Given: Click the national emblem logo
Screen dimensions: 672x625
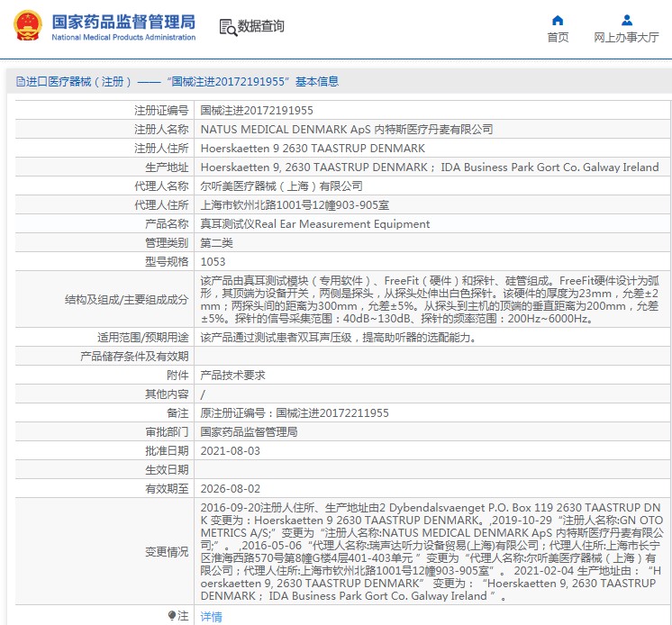Looking at the screenshot, I should point(28,26).
